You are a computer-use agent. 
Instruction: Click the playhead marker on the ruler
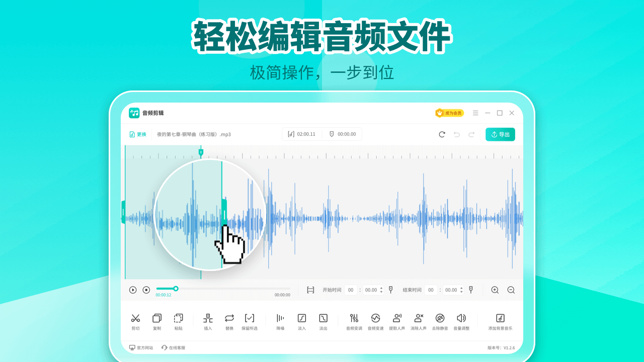201,152
